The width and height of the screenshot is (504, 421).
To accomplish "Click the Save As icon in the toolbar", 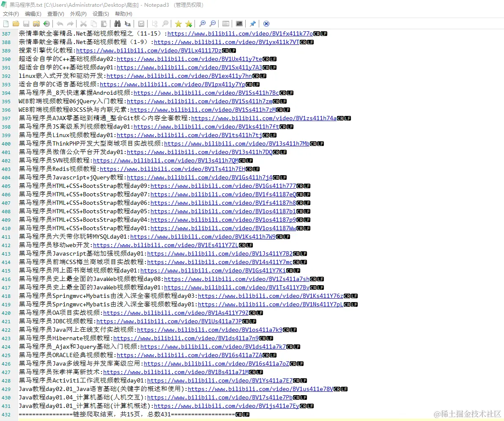I will point(36,24).
